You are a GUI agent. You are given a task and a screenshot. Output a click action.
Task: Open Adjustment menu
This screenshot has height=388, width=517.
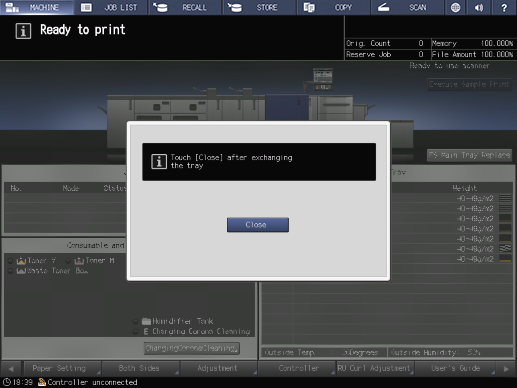219,368
